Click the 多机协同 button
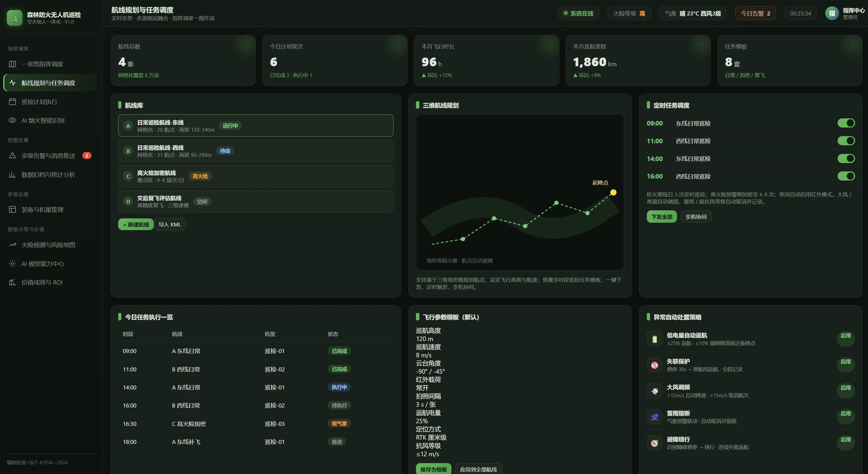Viewport: 868px width, 474px height. tap(696, 217)
